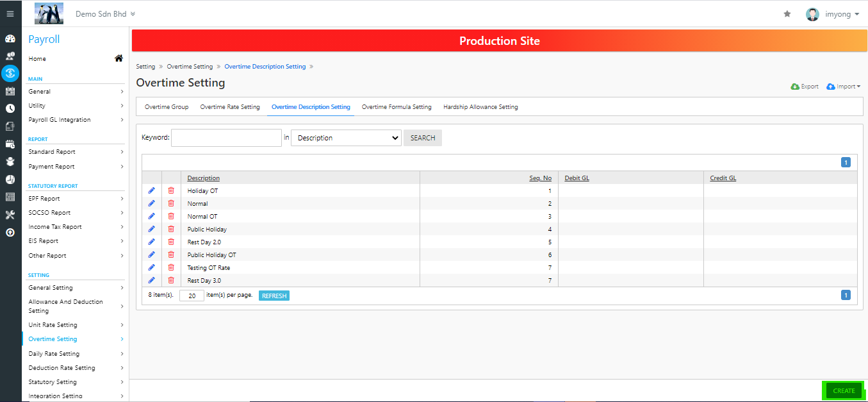This screenshot has height=402, width=868.
Task: Open the clock icon in dark sidebar
Action: (10, 108)
